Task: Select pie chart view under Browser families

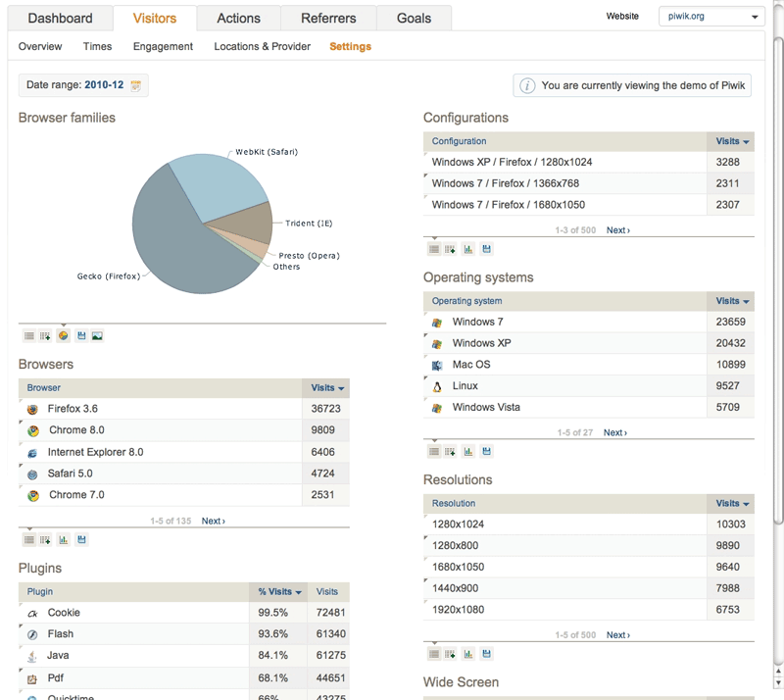Action: tap(63, 336)
